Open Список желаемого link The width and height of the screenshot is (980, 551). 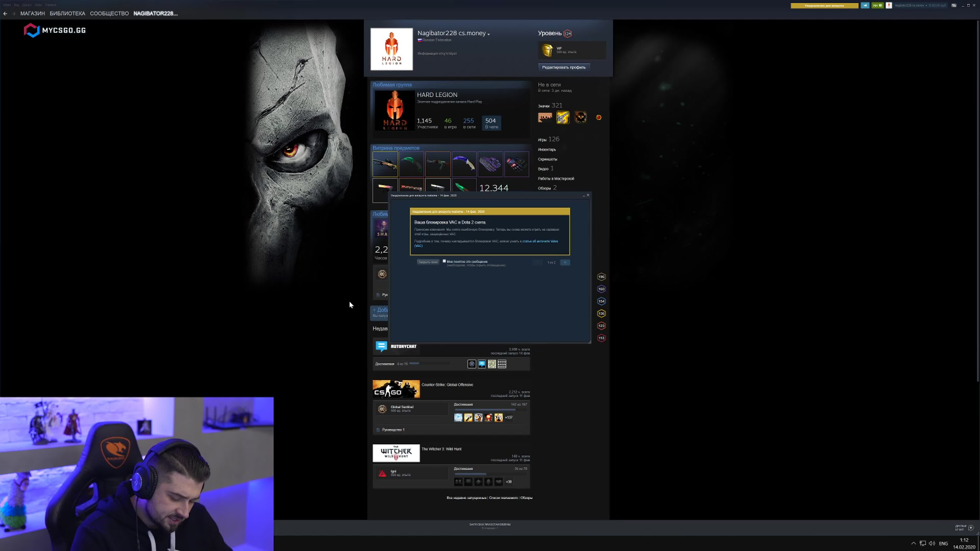(x=503, y=498)
